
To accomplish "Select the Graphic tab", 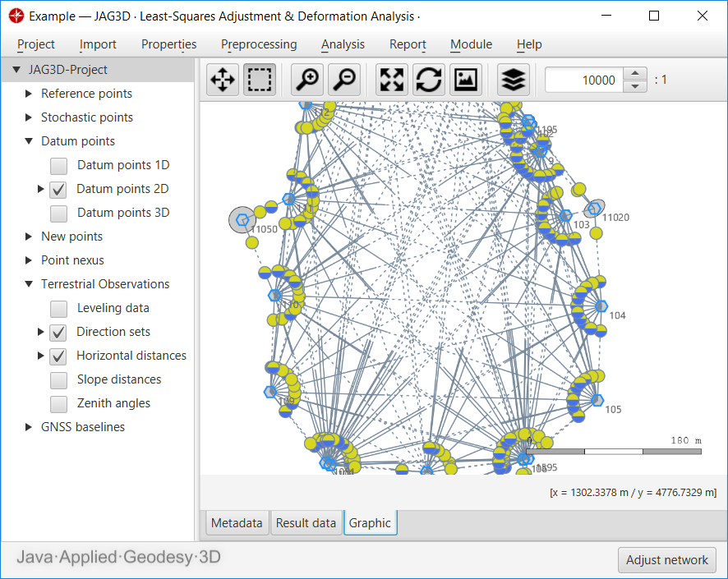I will point(370,523).
